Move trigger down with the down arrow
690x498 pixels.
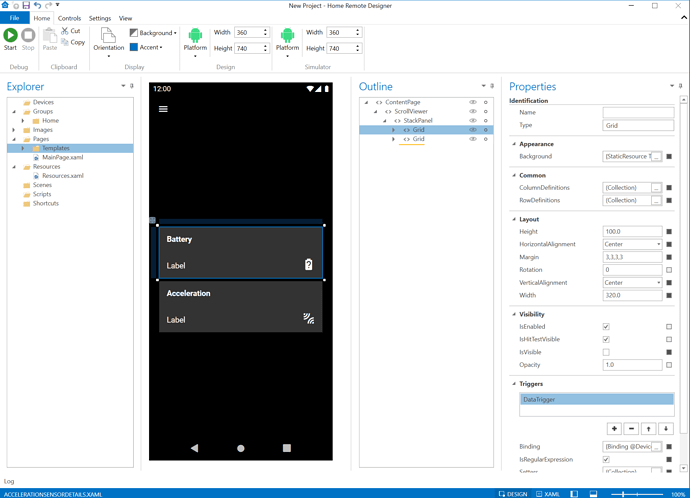pyautogui.click(x=666, y=428)
